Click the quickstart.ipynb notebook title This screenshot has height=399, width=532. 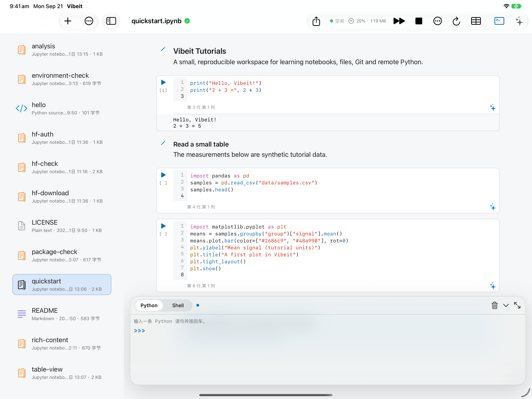(x=156, y=21)
